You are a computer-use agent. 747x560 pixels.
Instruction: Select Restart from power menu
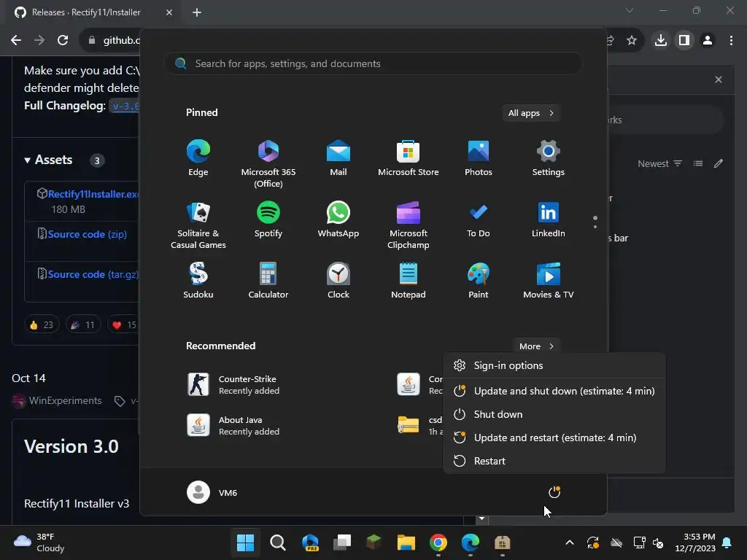554,461
